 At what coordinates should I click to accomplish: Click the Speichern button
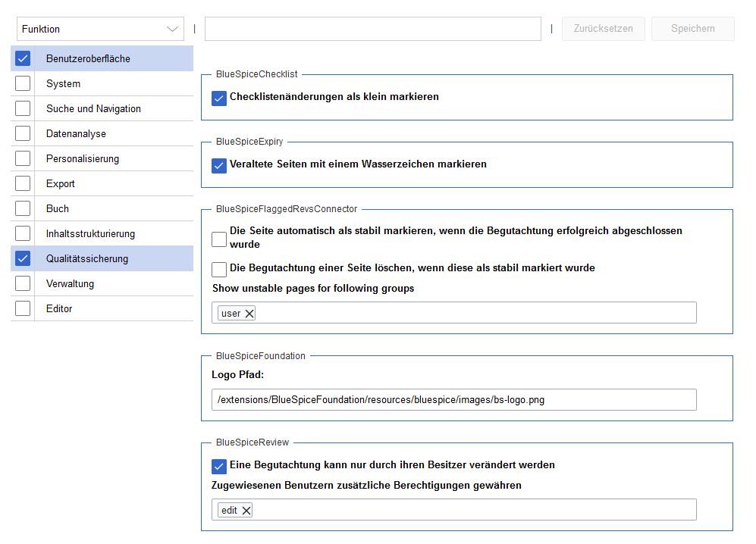pyautogui.click(x=693, y=29)
